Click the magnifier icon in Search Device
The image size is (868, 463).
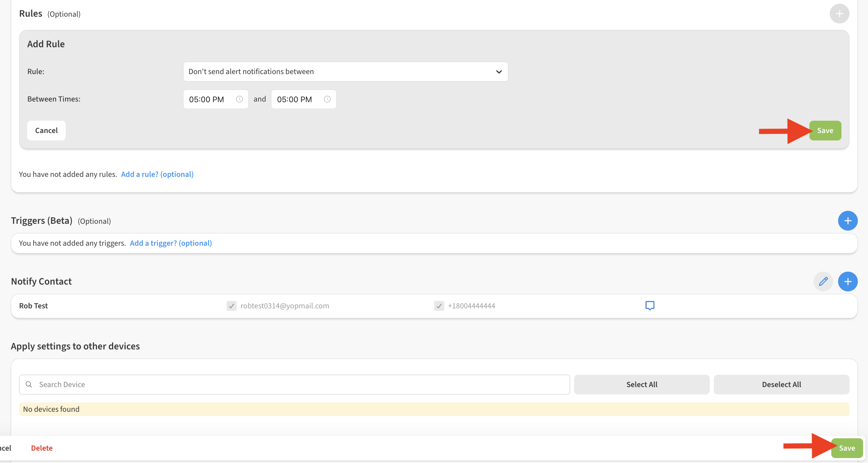[29, 384]
